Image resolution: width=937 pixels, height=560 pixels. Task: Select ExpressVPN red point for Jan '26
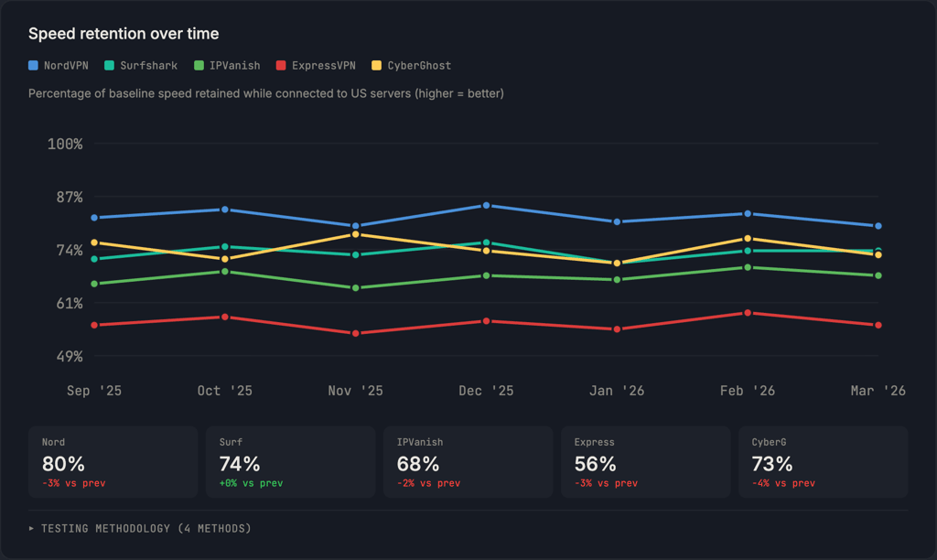pyautogui.click(x=617, y=329)
